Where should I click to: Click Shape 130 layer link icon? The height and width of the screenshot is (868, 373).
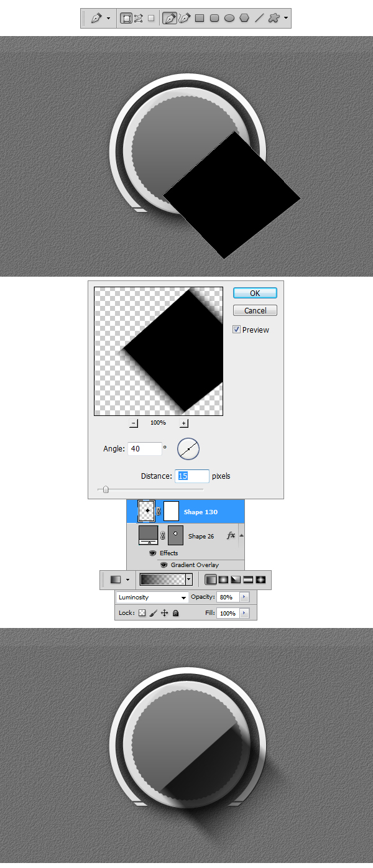[x=159, y=512]
